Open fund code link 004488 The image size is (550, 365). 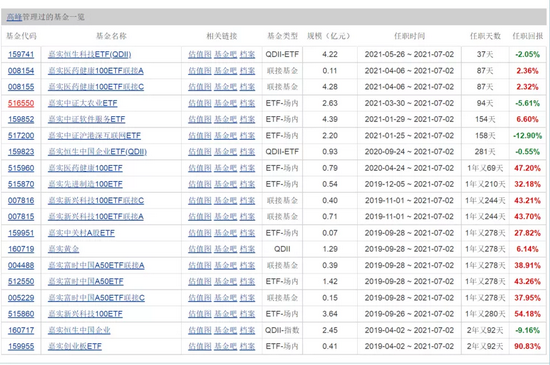tap(21, 265)
